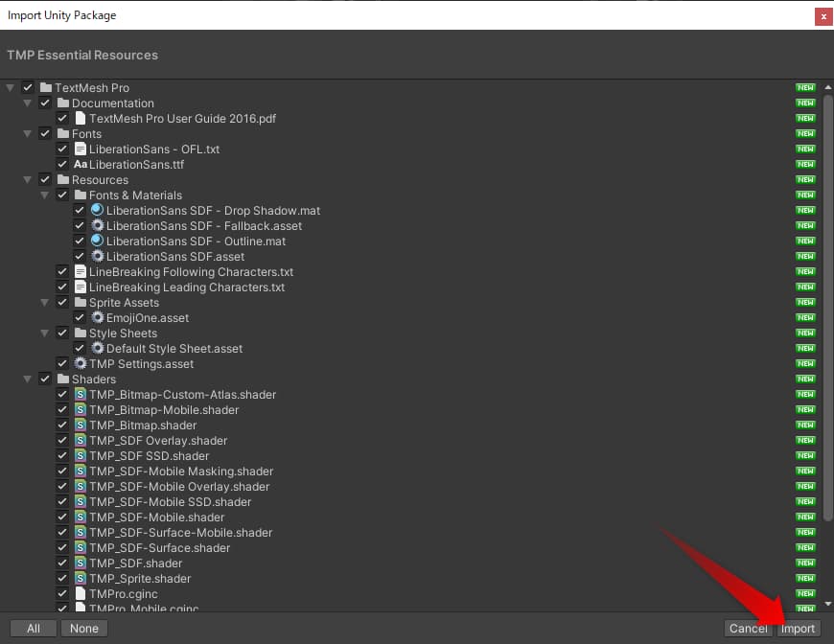Click the TMP_Bitmap.shader shader icon
This screenshot has width=834, height=644.
point(81,425)
